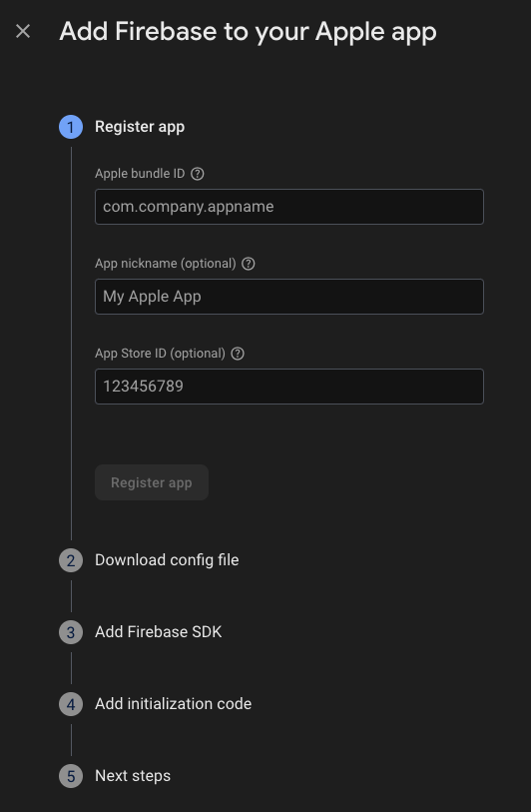Viewport: 531px width, 812px height.
Task: Select the Register app step heading
Action: coord(140,127)
